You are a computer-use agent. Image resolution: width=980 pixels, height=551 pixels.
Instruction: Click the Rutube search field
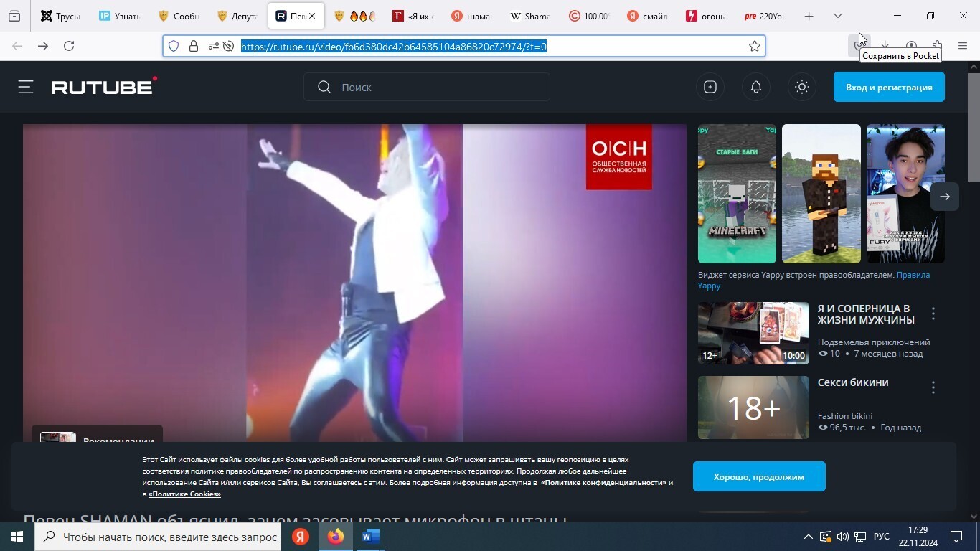tap(438, 87)
